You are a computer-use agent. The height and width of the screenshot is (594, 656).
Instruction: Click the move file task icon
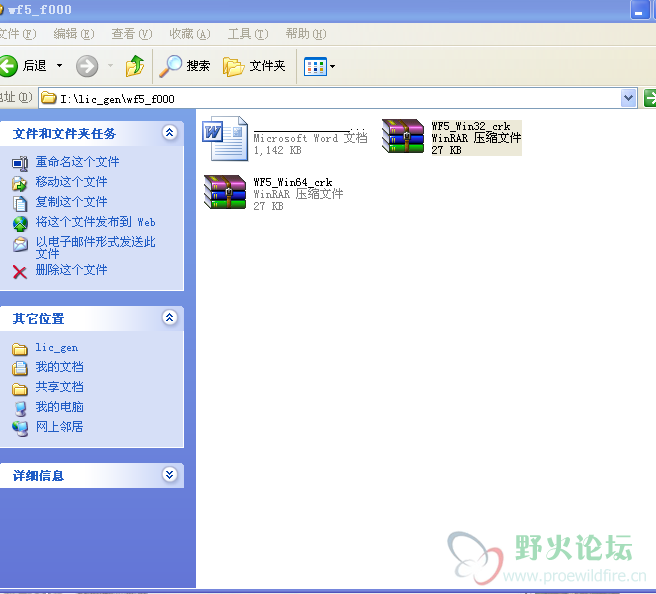click(x=20, y=183)
